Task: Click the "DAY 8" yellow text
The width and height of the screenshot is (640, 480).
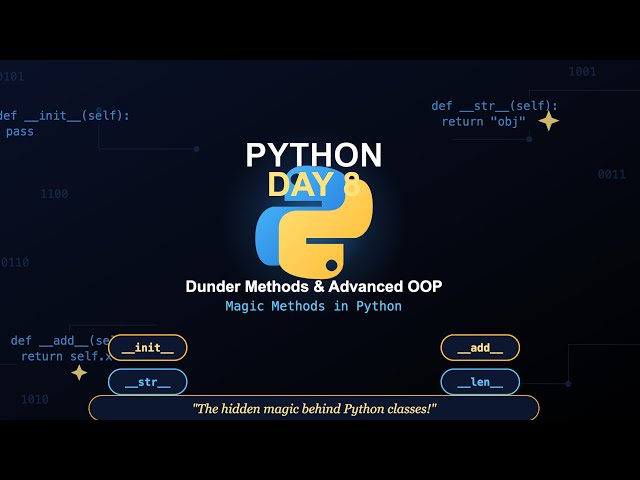Action: click(313, 184)
